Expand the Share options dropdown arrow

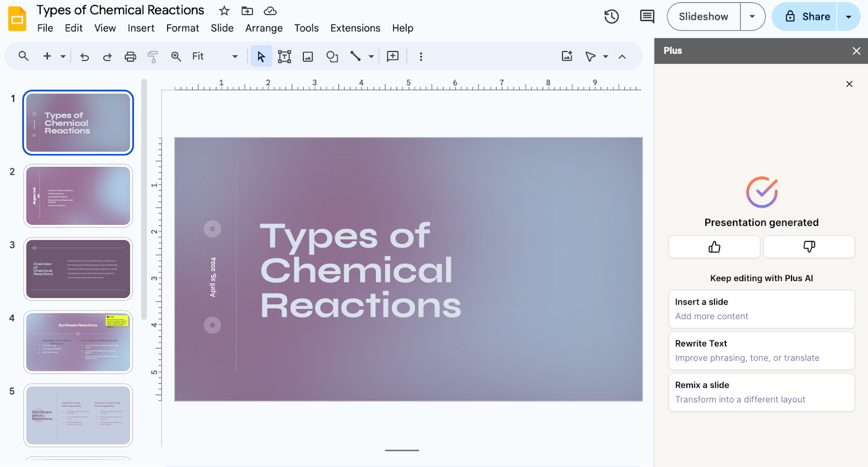(x=849, y=17)
